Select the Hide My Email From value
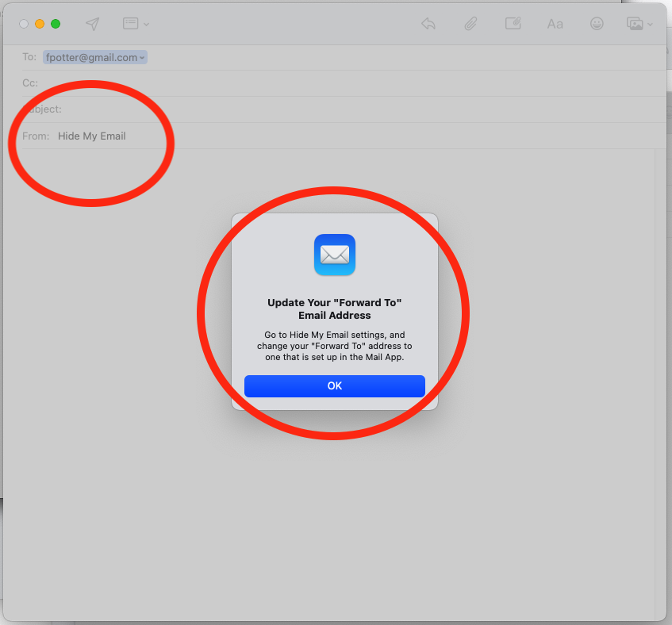The image size is (672, 625). (92, 136)
